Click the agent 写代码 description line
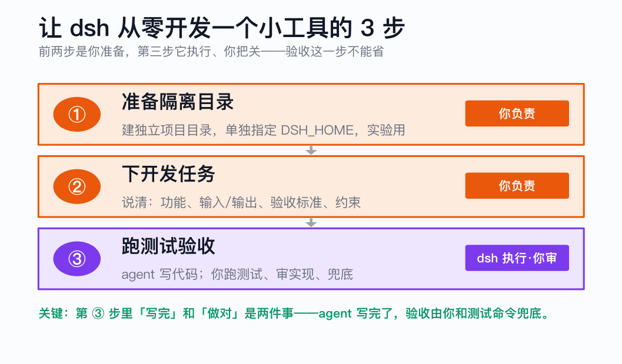 coord(237,275)
